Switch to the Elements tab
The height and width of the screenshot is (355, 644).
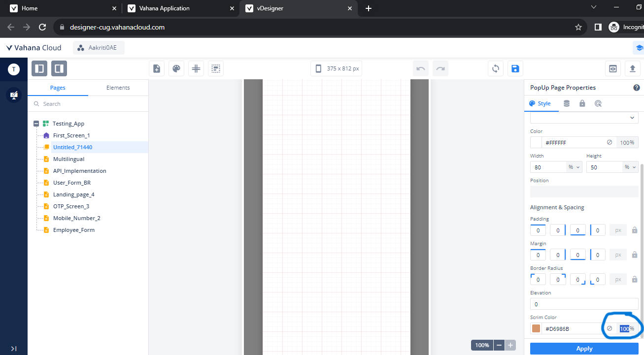(118, 88)
